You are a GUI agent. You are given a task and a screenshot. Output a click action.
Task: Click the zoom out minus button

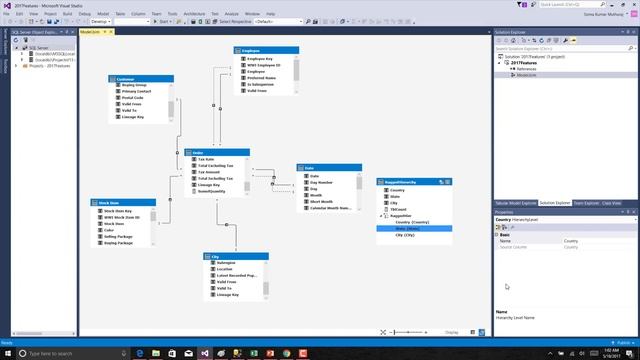pyautogui.click(x=391, y=332)
